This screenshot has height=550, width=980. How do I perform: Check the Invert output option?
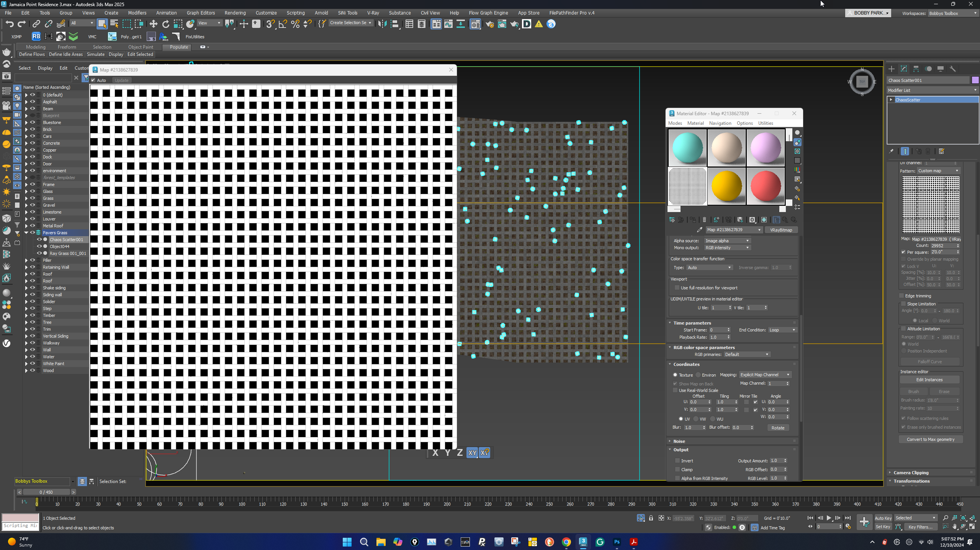[x=677, y=461]
